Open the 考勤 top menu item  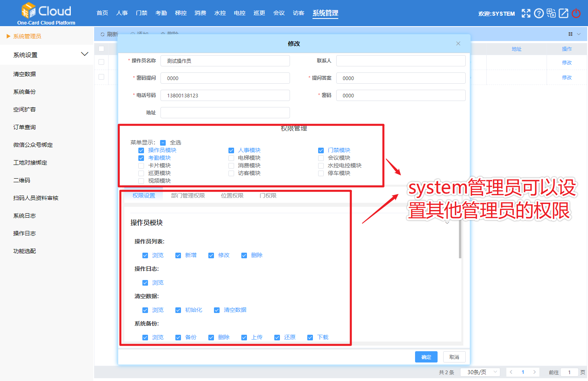point(161,13)
